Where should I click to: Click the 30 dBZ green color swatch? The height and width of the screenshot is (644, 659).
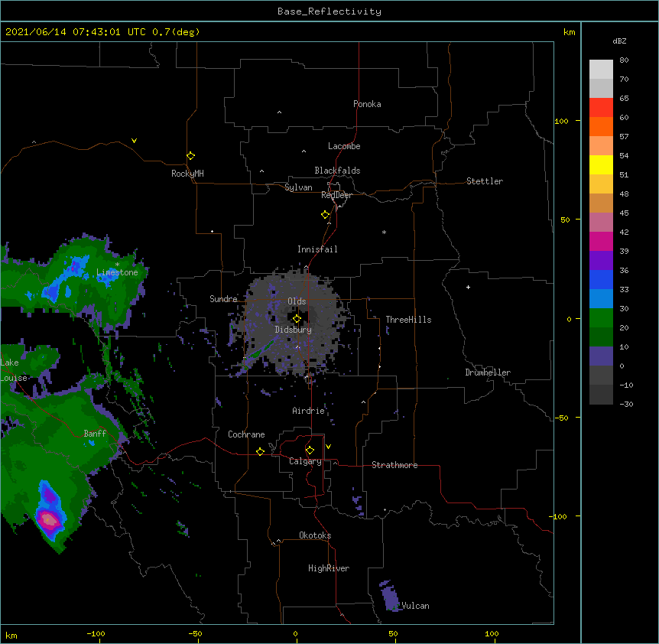point(601,318)
